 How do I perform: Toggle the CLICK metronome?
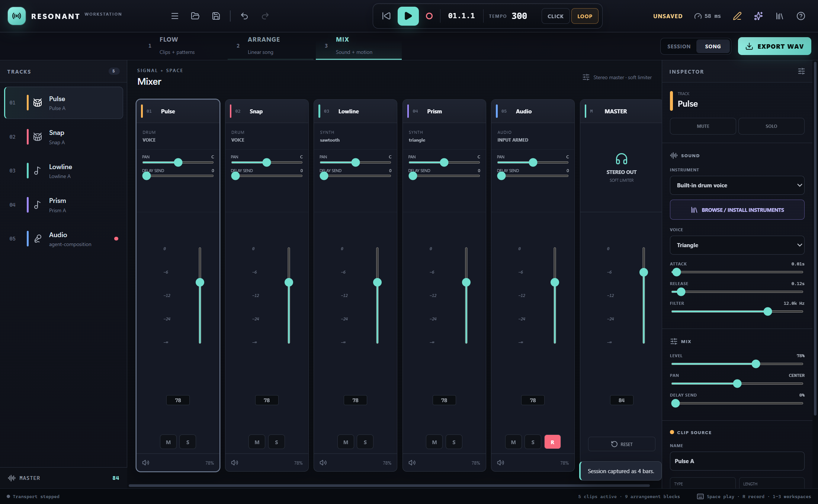point(555,16)
